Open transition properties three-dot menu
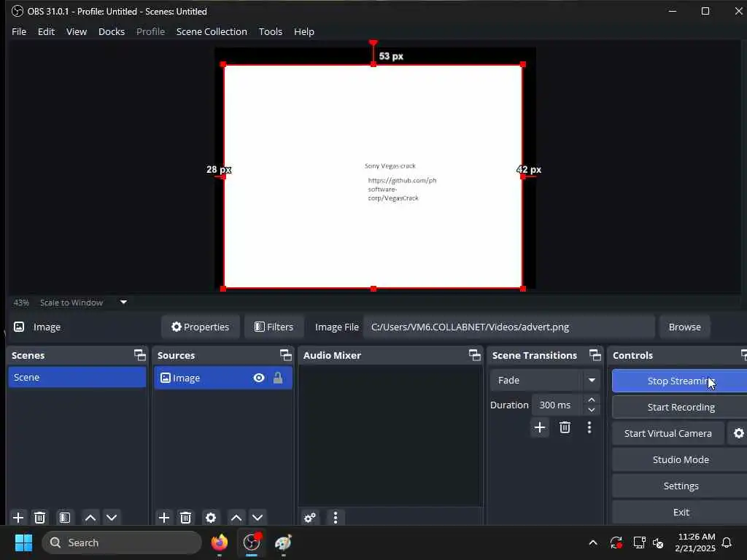This screenshot has height=560, width=747. point(589,427)
